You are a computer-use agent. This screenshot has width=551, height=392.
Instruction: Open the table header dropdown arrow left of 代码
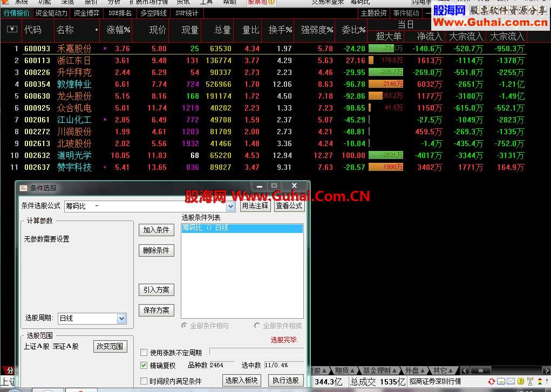click(x=12, y=29)
